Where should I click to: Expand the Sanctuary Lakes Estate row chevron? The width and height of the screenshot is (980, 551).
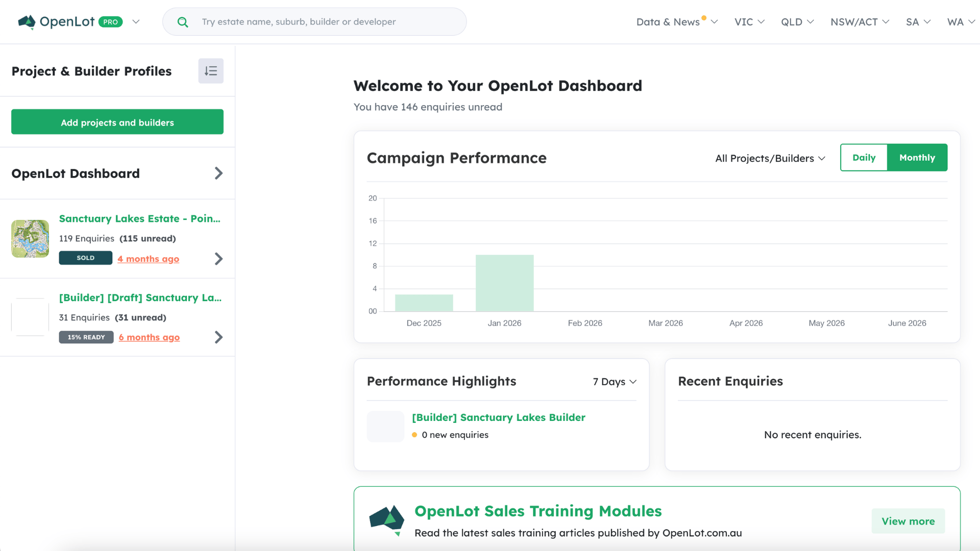pyautogui.click(x=218, y=259)
